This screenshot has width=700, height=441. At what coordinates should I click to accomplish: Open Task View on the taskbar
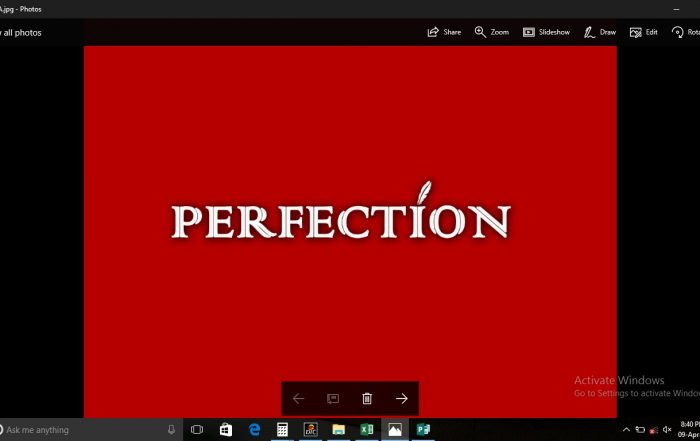[x=197, y=429]
